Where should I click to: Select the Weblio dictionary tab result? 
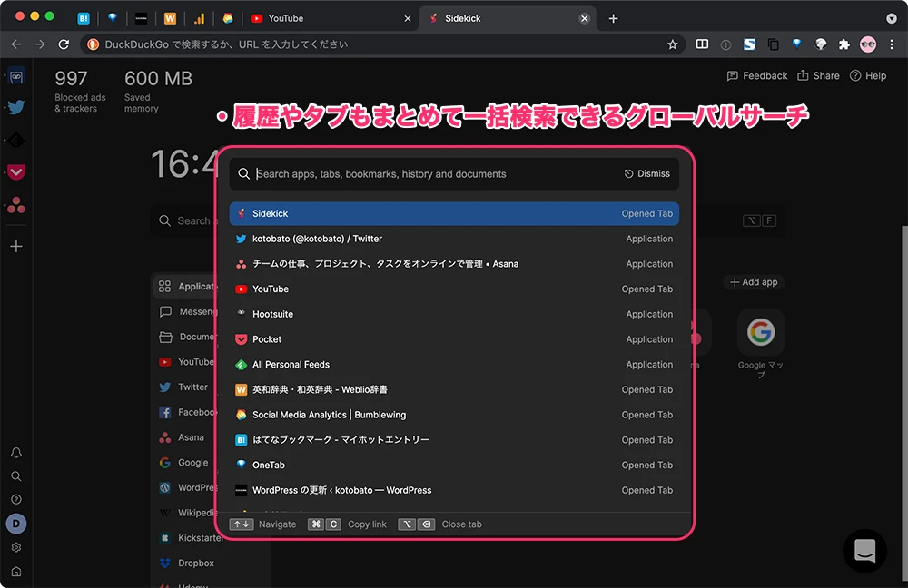454,389
